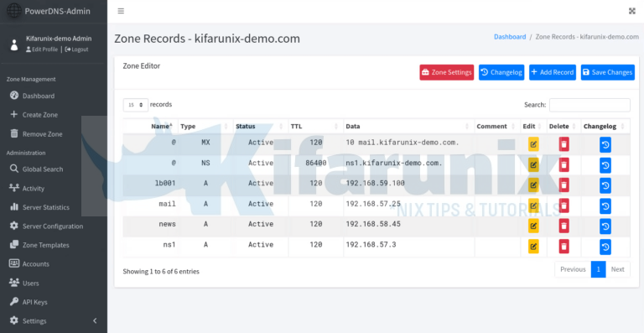
Task: Sort table by Data column
Action: point(408,126)
